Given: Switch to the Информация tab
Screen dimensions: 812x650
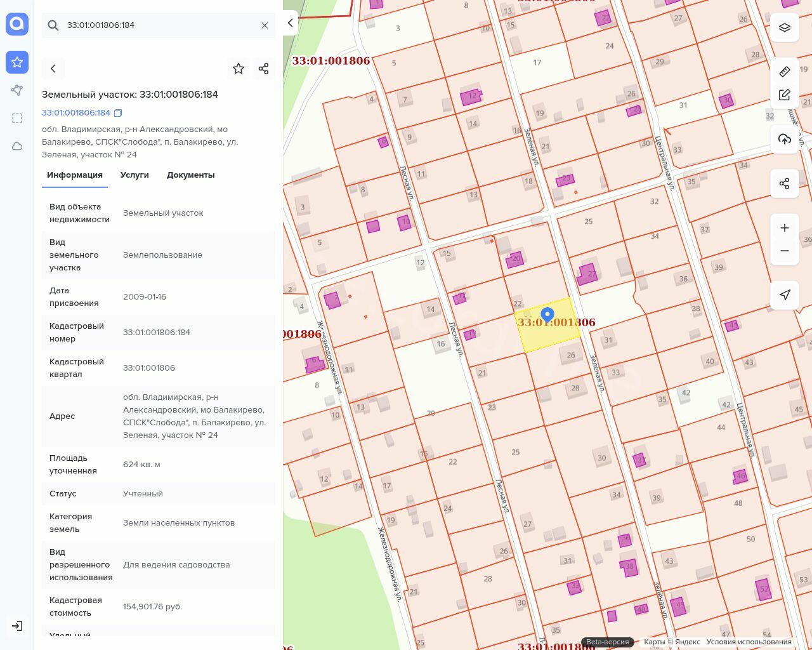Looking at the screenshot, I should (75, 175).
